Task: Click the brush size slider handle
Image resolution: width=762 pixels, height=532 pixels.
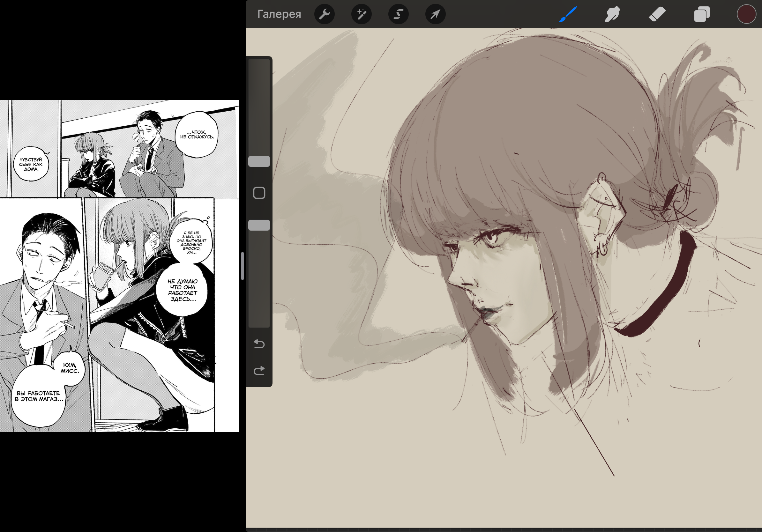Action: [x=259, y=161]
